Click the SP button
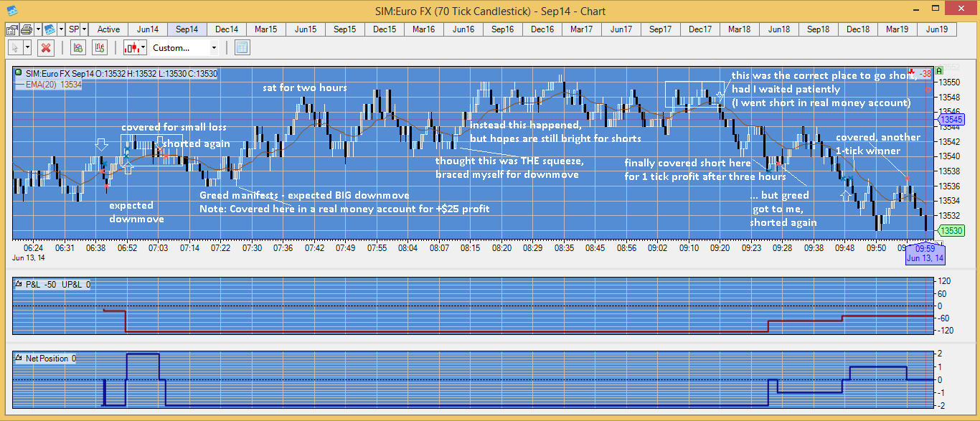Viewport: 980px width, 421px height. 73,29
